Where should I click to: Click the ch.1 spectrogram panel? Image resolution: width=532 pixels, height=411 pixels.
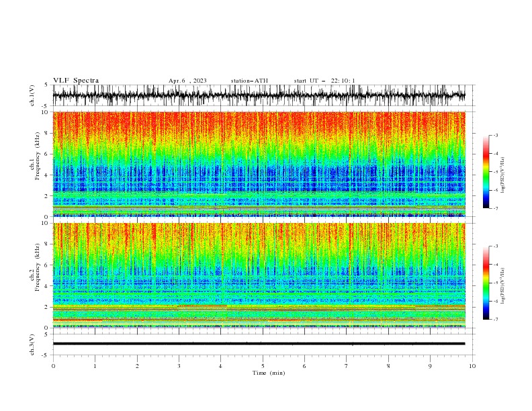point(259,164)
